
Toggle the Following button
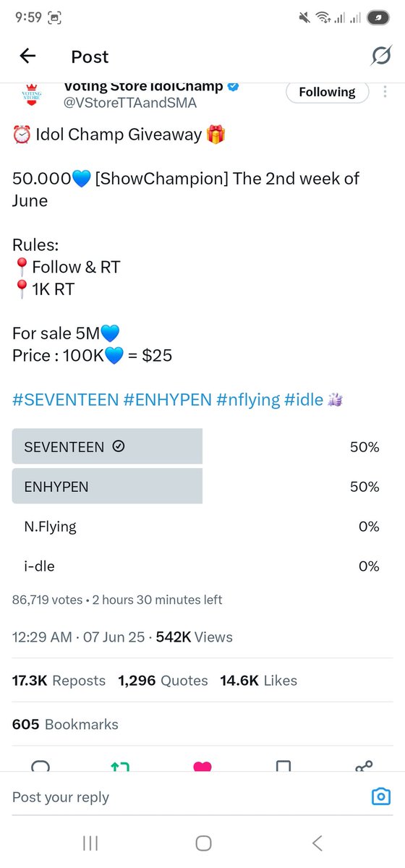click(328, 93)
